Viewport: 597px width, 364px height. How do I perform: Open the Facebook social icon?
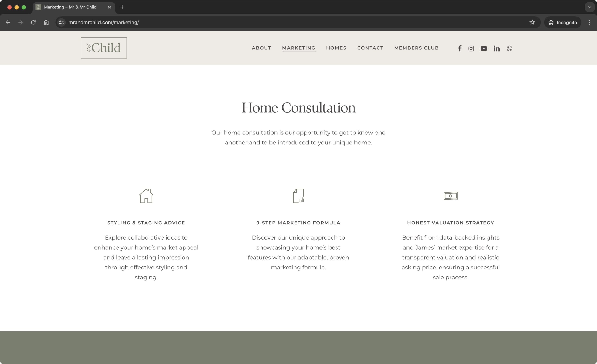459,48
